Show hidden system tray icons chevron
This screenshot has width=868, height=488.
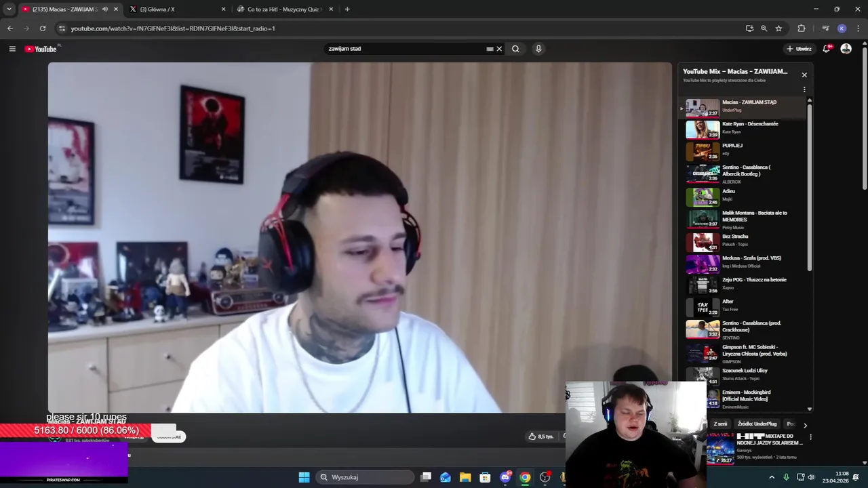point(772,477)
